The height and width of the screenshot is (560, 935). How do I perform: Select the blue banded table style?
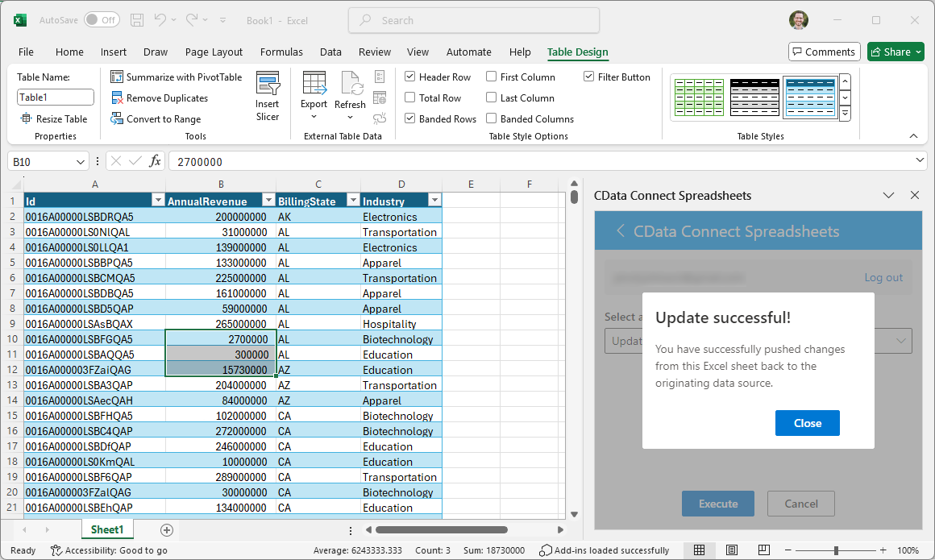pyautogui.click(x=809, y=97)
